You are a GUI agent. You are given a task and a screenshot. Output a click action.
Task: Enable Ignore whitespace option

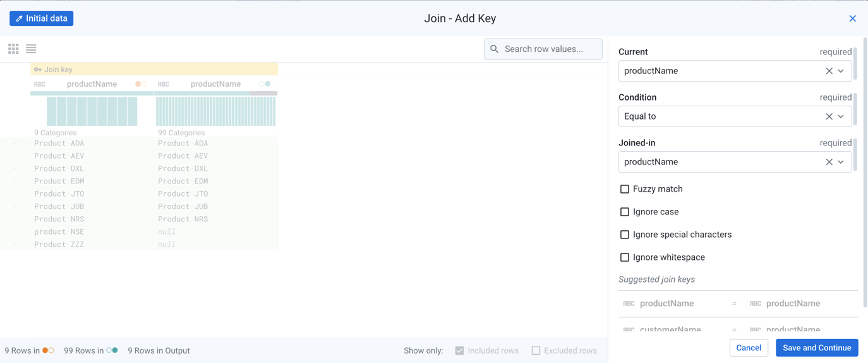(625, 257)
